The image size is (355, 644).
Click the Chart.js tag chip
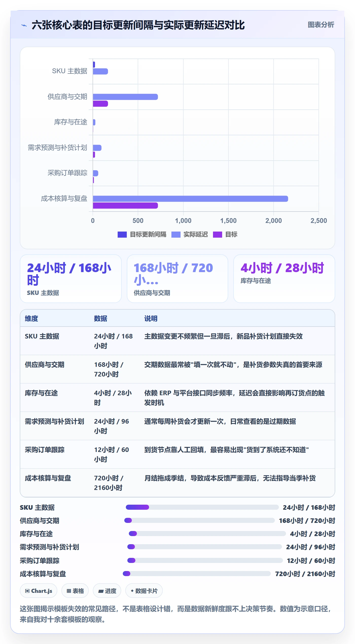(x=39, y=591)
